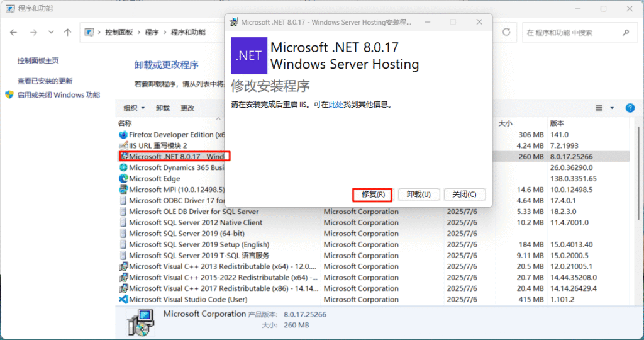The image size is (644, 340).
Task: Select IIS URL 重写模块 2 icon
Action: (123, 145)
